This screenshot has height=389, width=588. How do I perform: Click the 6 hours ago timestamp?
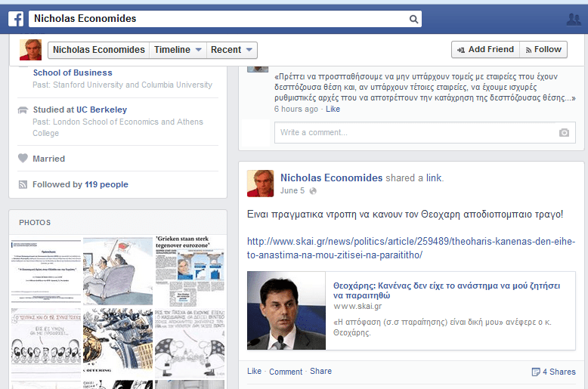296,109
